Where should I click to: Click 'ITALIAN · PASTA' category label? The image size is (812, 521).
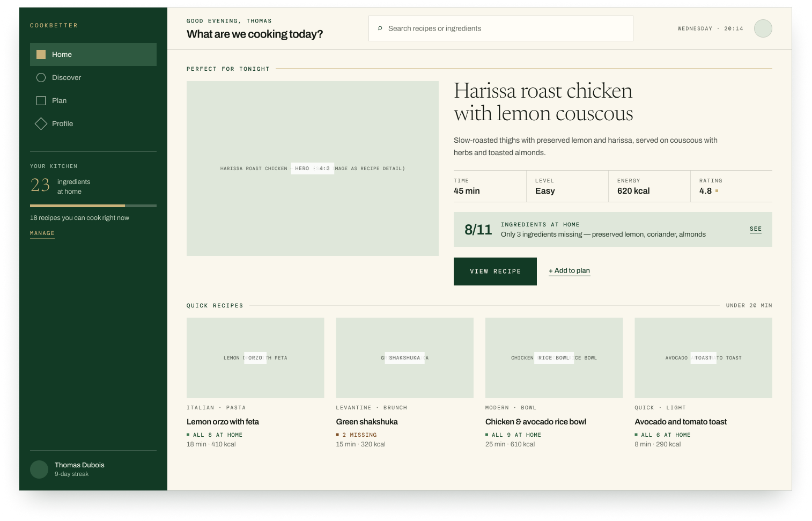(216, 408)
